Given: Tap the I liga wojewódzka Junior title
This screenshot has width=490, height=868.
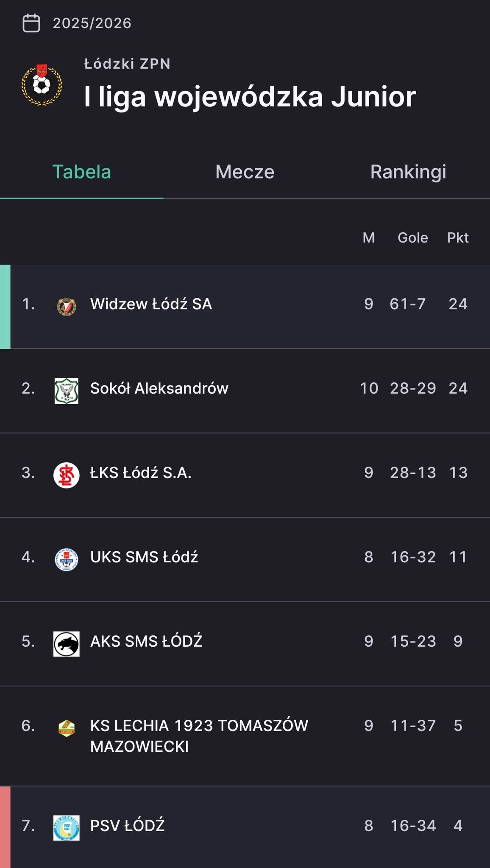Looking at the screenshot, I should click(x=250, y=97).
